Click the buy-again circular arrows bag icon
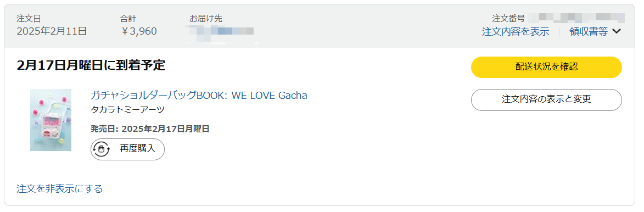The image size is (644, 212). point(101,149)
